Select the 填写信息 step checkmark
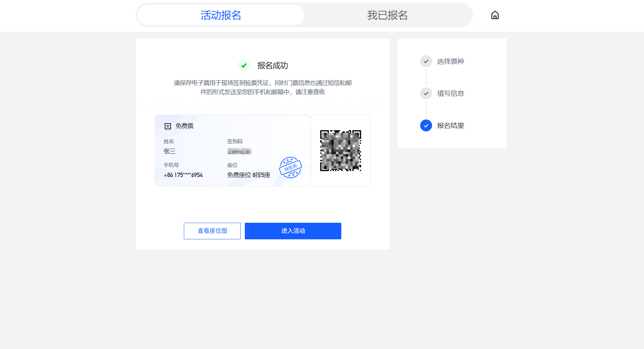This screenshot has width=644, height=349. 426,93
